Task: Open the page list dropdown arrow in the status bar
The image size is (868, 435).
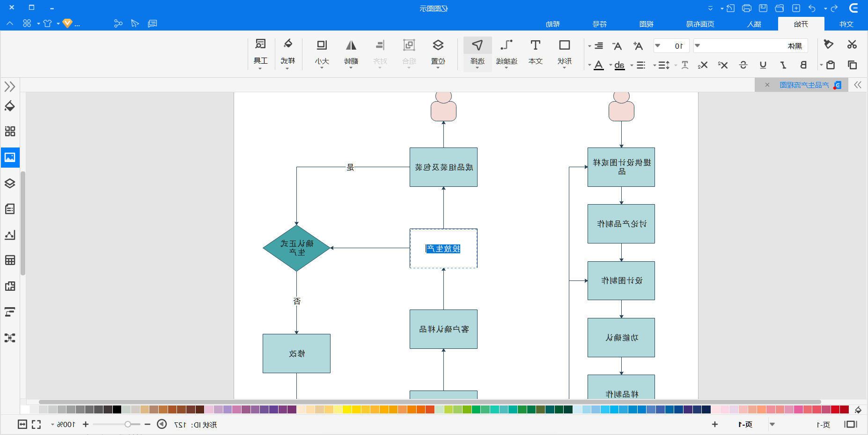Action: coord(772,425)
